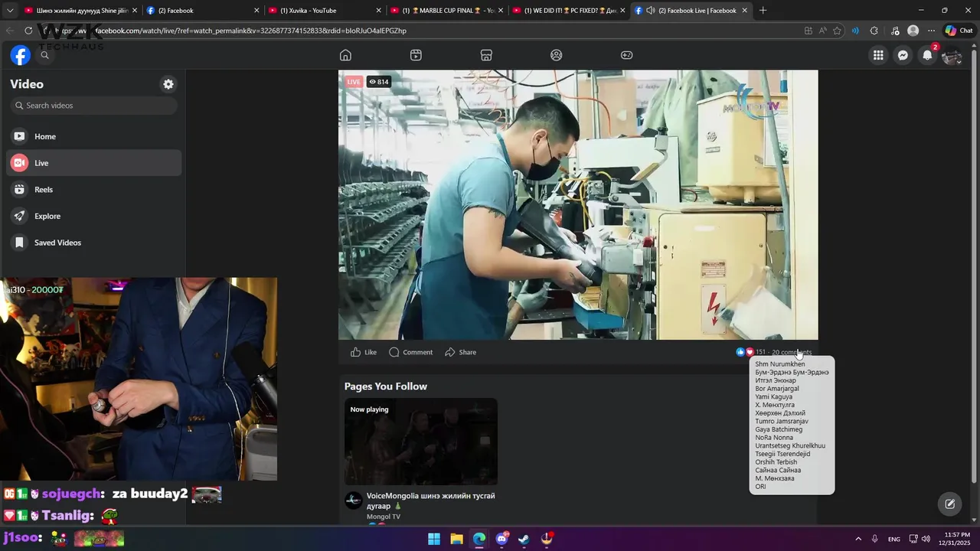Open Steam from the taskbar
Screen dimensions: 980x551
tap(524, 539)
